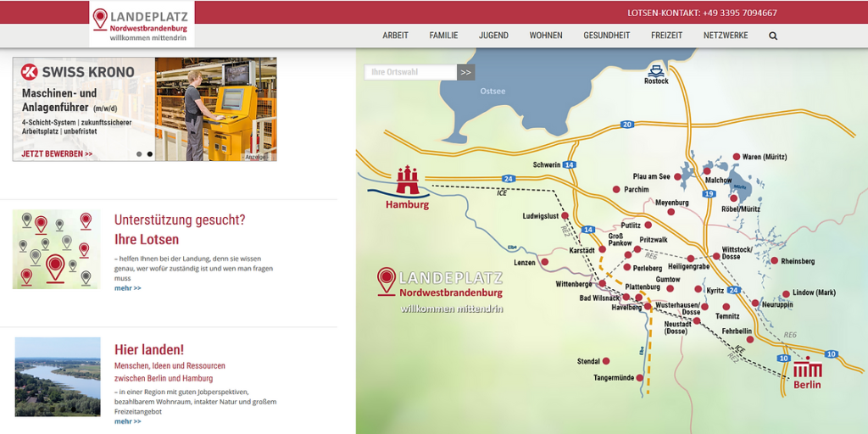Open the Arbeit menu
The image size is (868, 434).
(395, 36)
